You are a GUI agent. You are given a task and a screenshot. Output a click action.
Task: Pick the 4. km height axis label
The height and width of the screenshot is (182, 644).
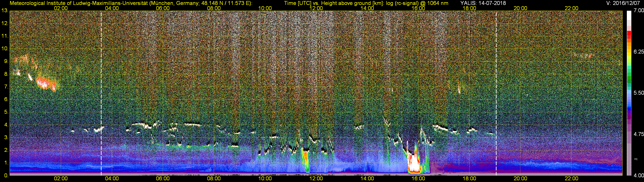(x=6, y=125)
